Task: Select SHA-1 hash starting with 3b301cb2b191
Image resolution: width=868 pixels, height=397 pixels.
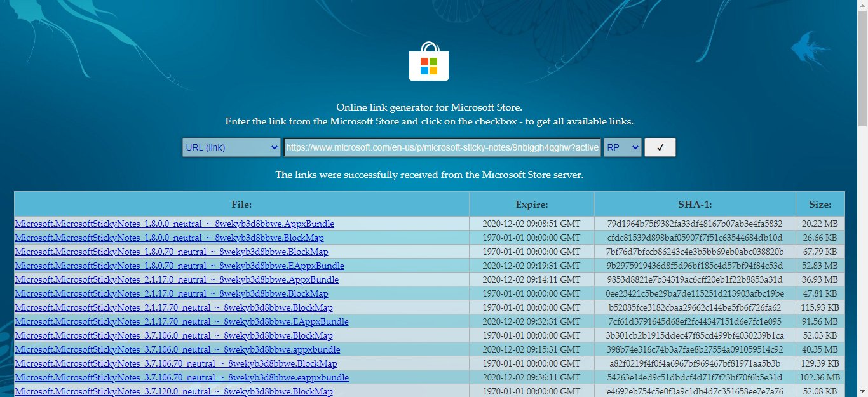Action: pyautogui.click(x=695, y=335)
